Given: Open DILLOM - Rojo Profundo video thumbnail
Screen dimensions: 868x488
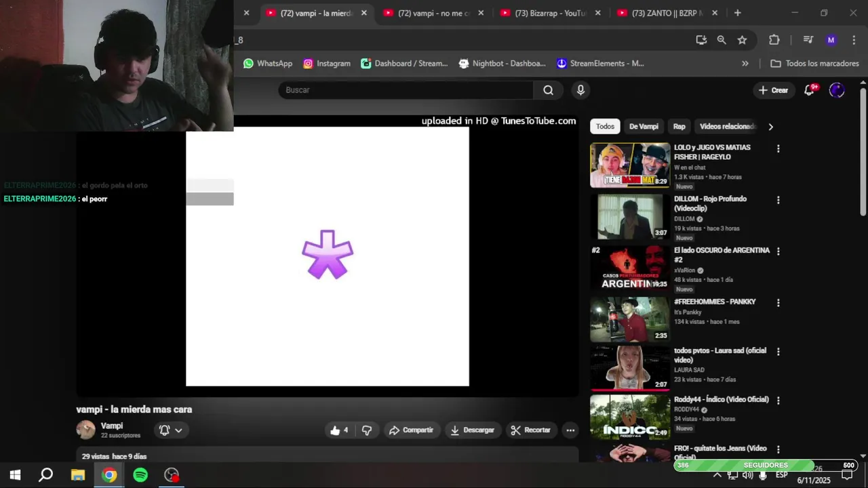Looking at the screenshot, I should pyautogui.click(x=630, y=217).
